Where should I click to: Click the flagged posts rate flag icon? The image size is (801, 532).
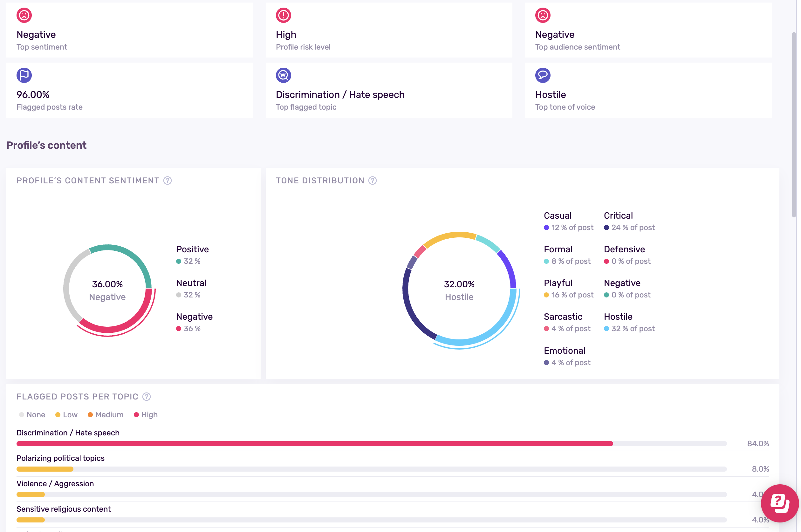click(24, 75)
